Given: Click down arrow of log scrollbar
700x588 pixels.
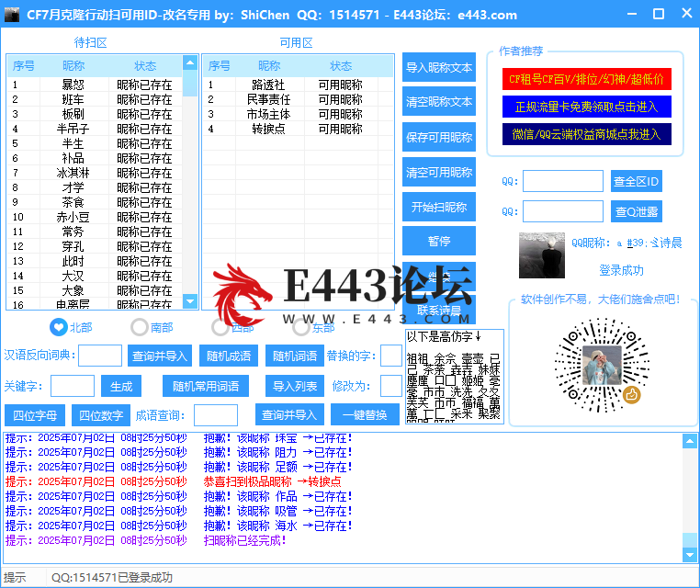Looking at the screenshot, I should [x=690, y=555].
